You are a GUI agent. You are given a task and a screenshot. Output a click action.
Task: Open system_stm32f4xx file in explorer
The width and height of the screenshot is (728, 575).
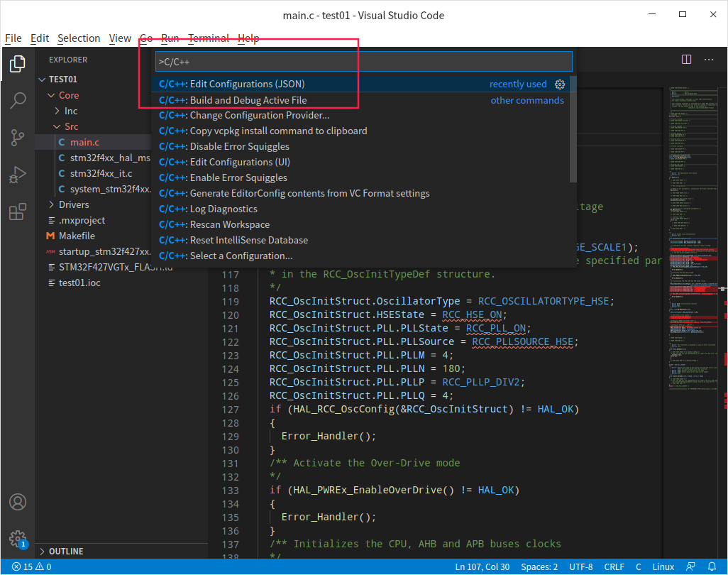110,189
